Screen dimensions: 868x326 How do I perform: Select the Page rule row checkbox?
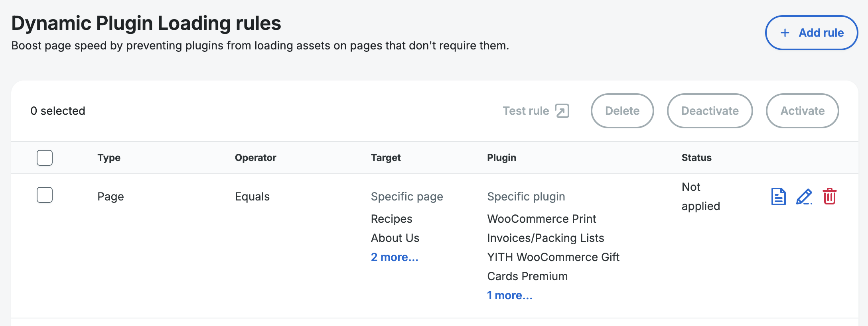click(x=45, y=195)
